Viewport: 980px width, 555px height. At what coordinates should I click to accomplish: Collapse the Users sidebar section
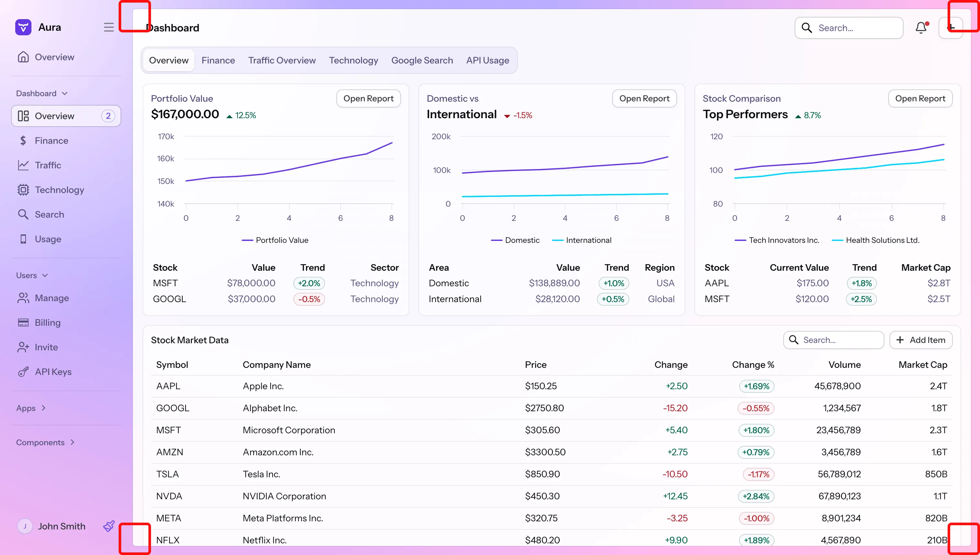(x=32, y=275)
